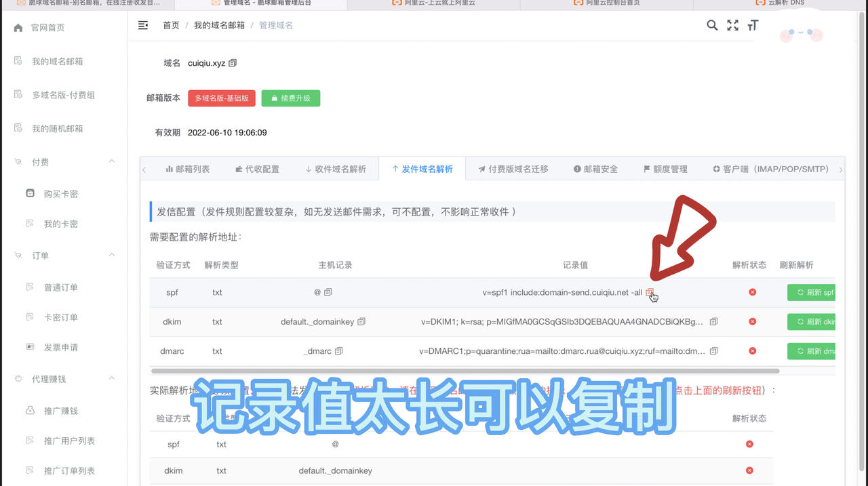Screen dimensions: 868x486
Task: Open 卡密订单 in the sidebar
Action: tap(61, 317)
